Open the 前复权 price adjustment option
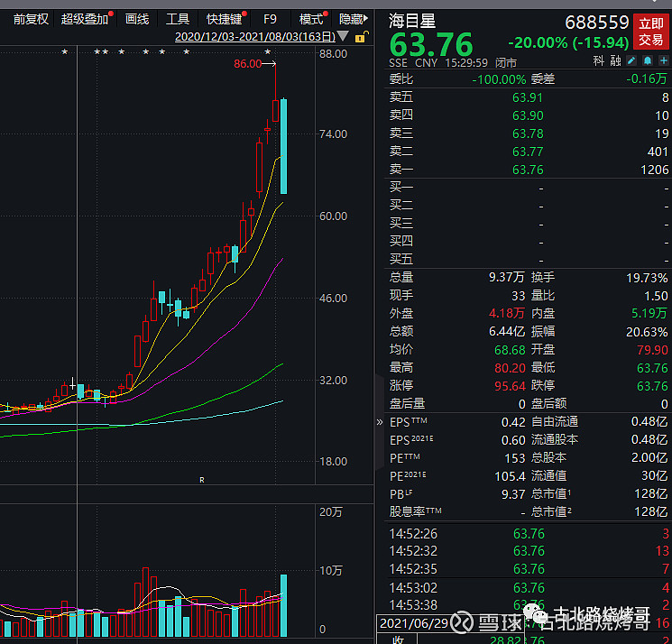 click(31, 19)
